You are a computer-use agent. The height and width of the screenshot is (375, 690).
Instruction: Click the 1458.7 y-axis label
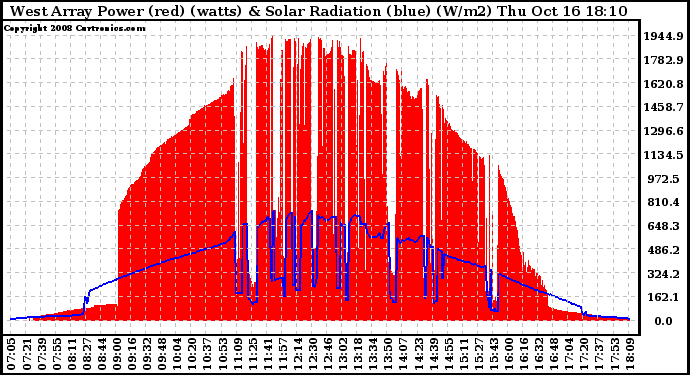click(x=664, y=107)
